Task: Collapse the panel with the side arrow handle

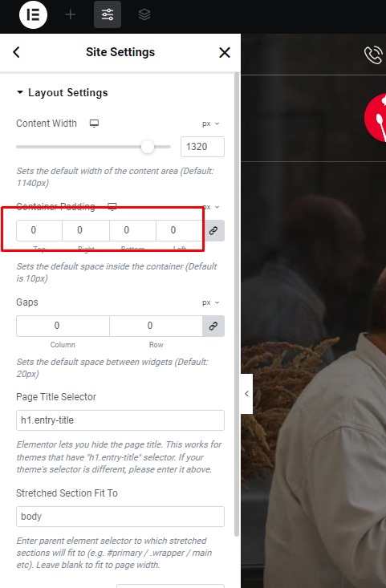Action: [x=246, y=394]
